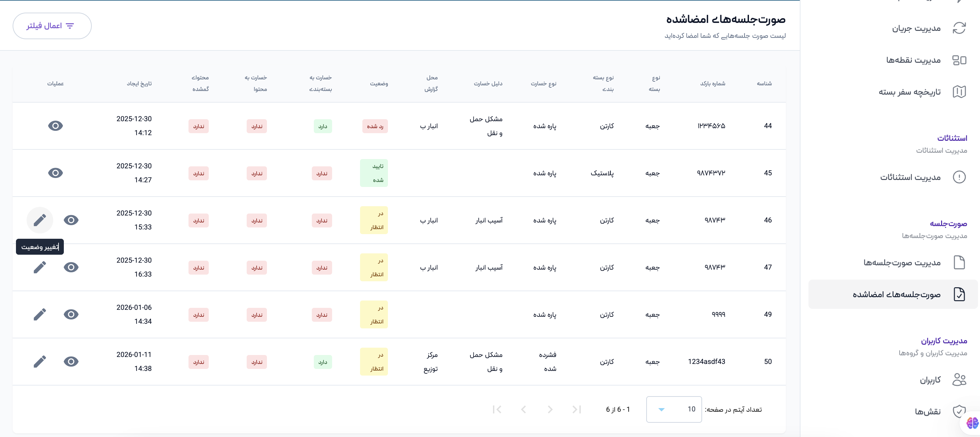This screenshot has width=980, height=437.
Task: Click the eye view icon for record 45
Action: (56, 173)
